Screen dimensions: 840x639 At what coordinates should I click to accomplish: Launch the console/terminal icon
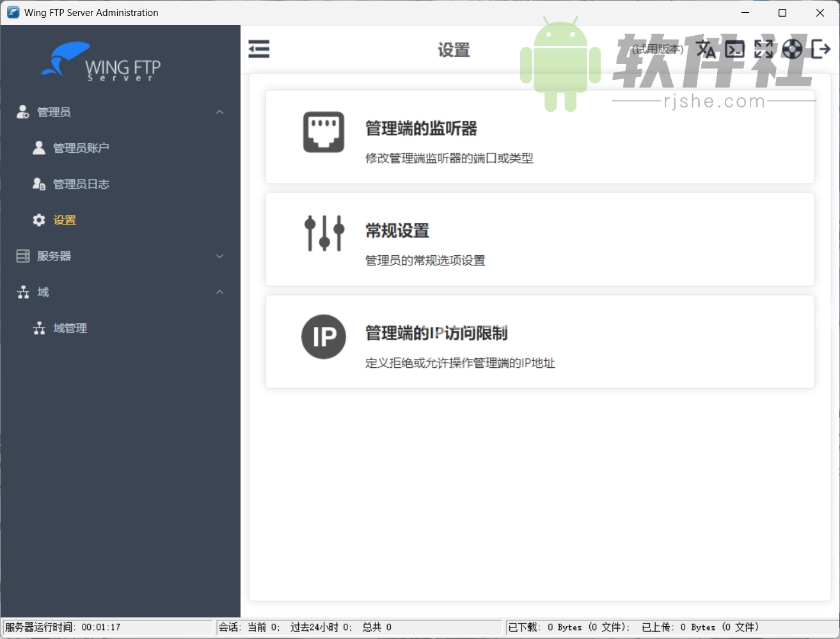[734, 49]
